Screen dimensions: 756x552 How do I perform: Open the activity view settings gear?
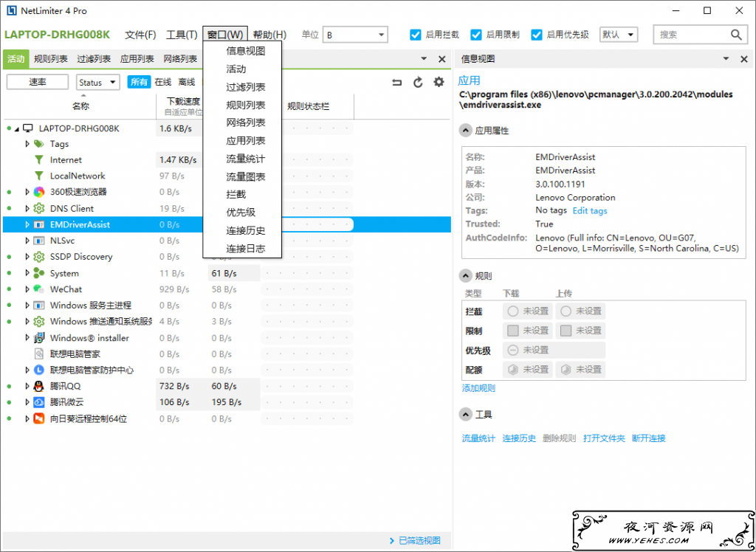(x=439, y=83)
